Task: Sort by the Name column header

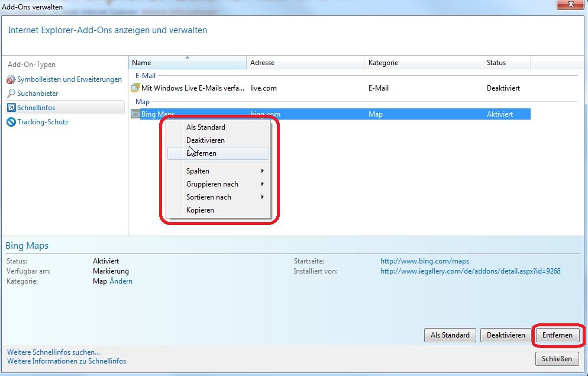Action: [187, 63]
